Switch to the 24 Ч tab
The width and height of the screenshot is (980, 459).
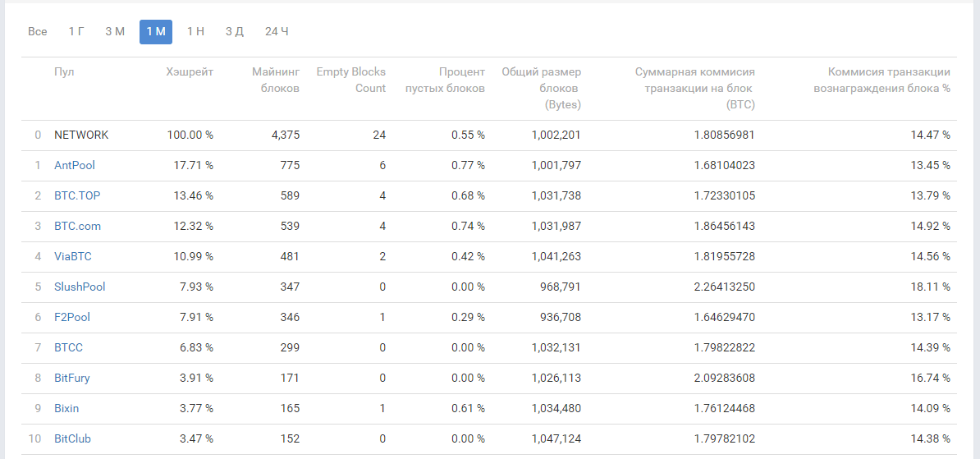click(x=277, y=32)
